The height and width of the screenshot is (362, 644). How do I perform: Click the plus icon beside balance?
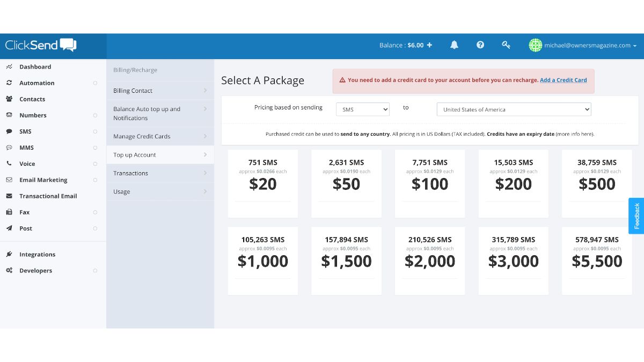click(x=429, y=45)
